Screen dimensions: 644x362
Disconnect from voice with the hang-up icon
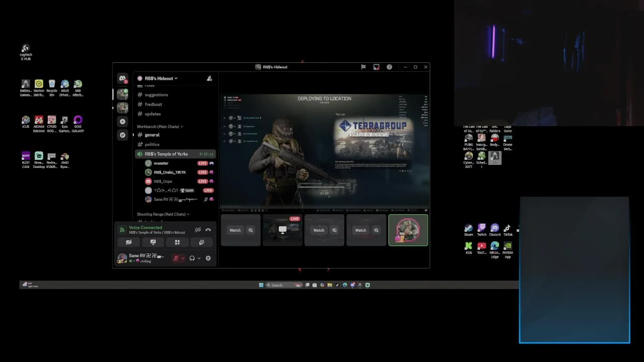click(208, 230)
